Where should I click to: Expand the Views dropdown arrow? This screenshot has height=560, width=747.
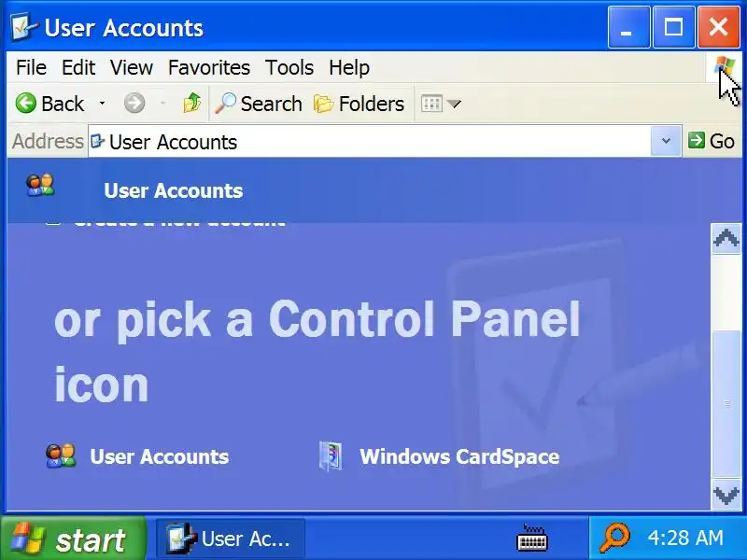[x=455, y=104]
